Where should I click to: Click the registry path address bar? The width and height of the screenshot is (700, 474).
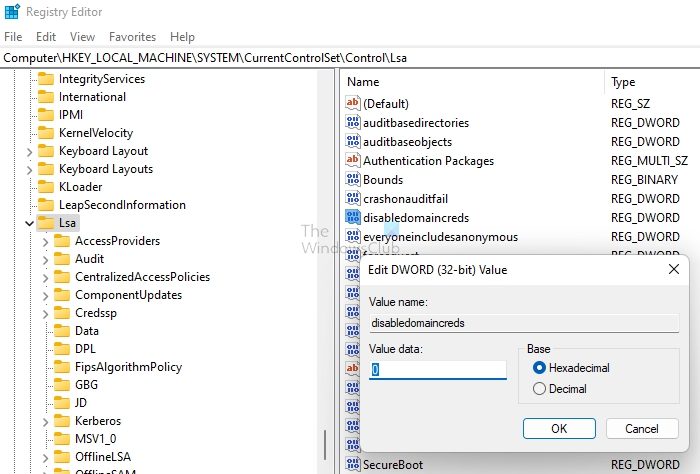pos(350,58)
